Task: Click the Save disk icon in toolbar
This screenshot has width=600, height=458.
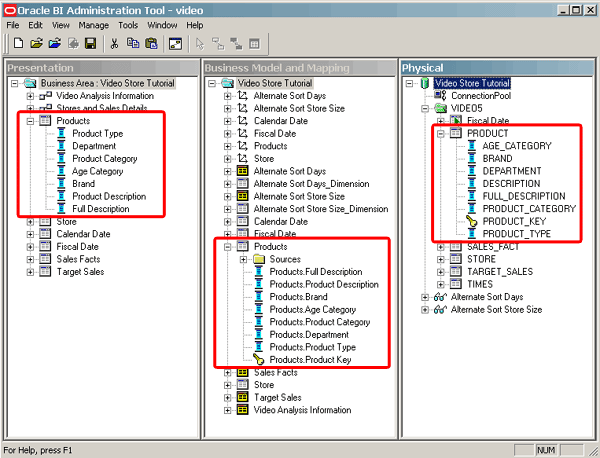Action: 90,44
